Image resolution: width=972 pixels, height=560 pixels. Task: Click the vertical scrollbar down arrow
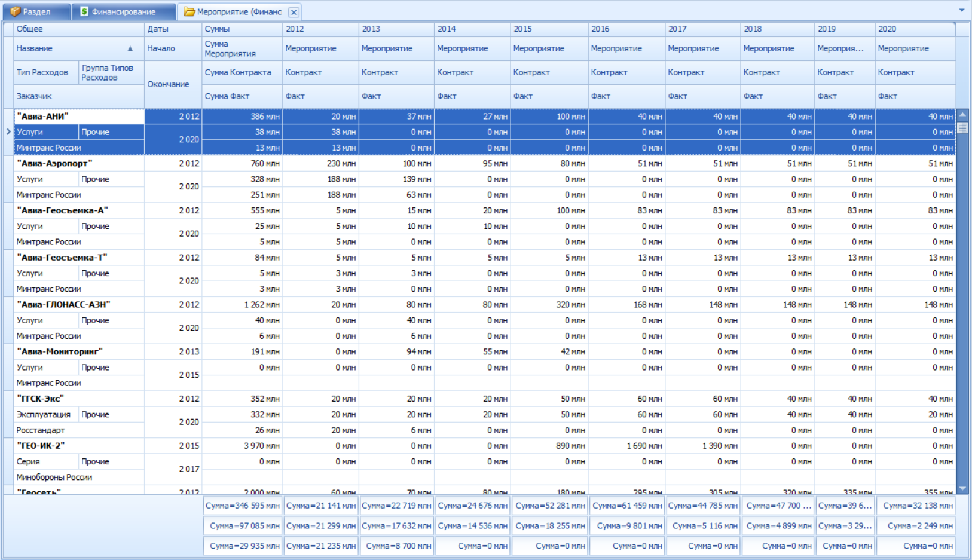[x=962, y=488]
